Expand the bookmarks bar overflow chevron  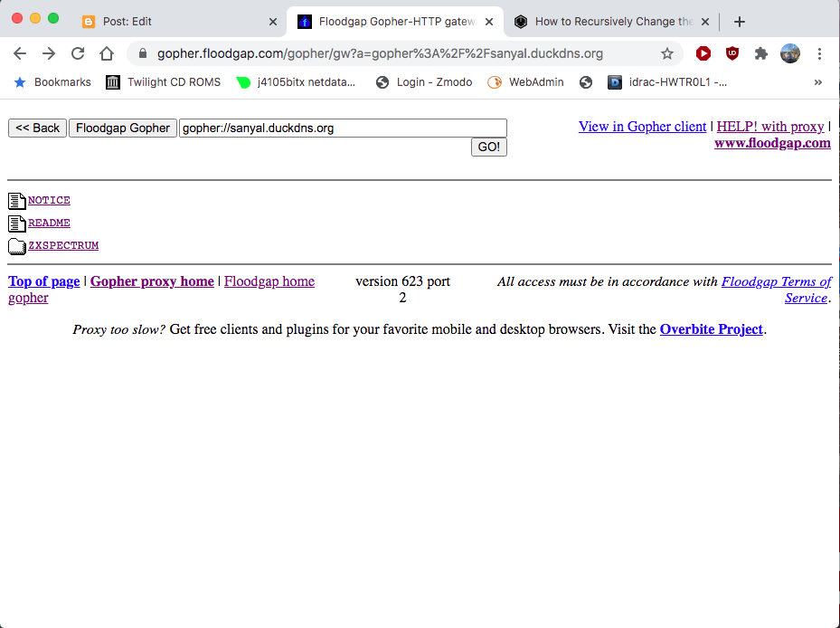[x=818, y=81]
